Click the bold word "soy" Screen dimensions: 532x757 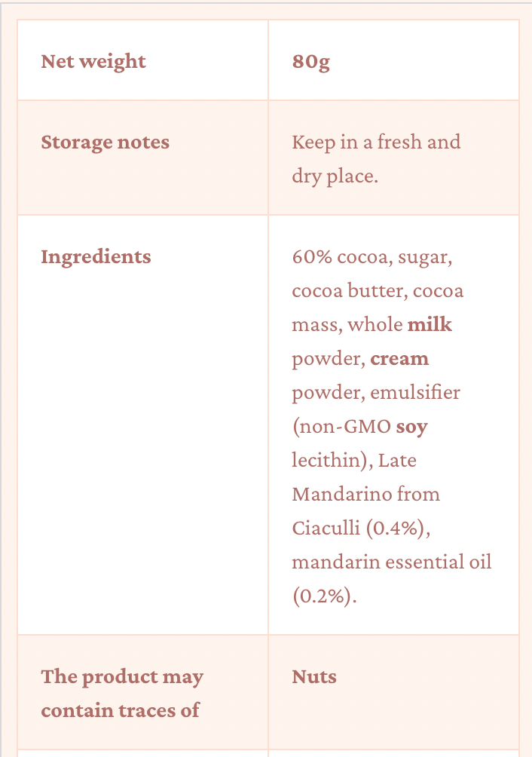[411, 427]
